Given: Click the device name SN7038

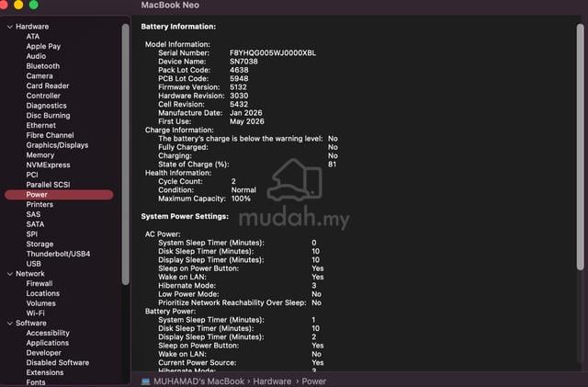Looking at the screenshot, I should pyautogui.click(x=243, y=62).
